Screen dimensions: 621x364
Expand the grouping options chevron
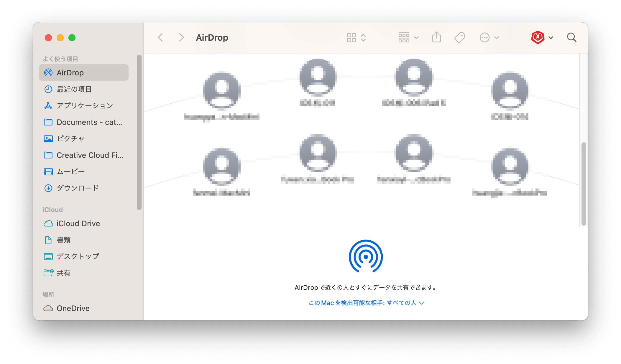tap(416, 38)
